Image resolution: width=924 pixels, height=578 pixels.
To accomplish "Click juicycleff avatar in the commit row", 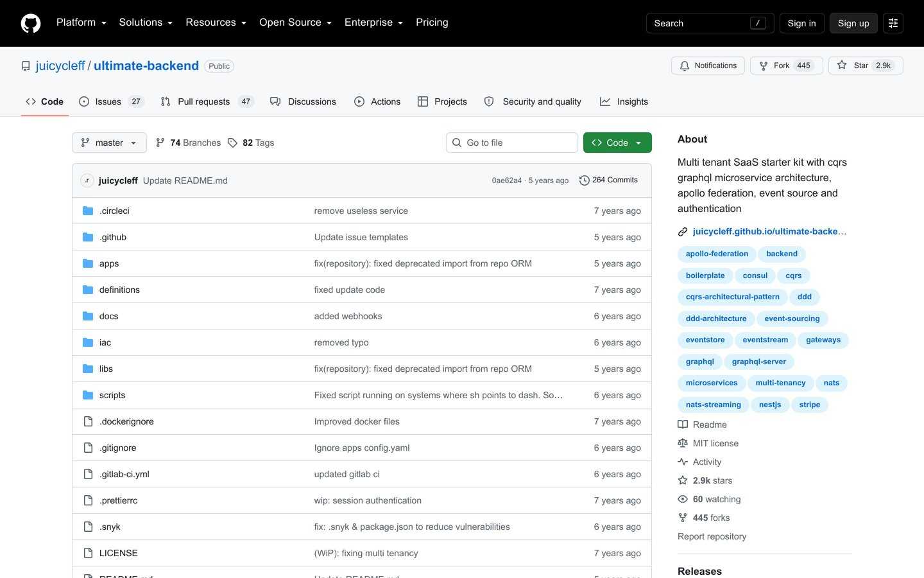I will [87, 180].
